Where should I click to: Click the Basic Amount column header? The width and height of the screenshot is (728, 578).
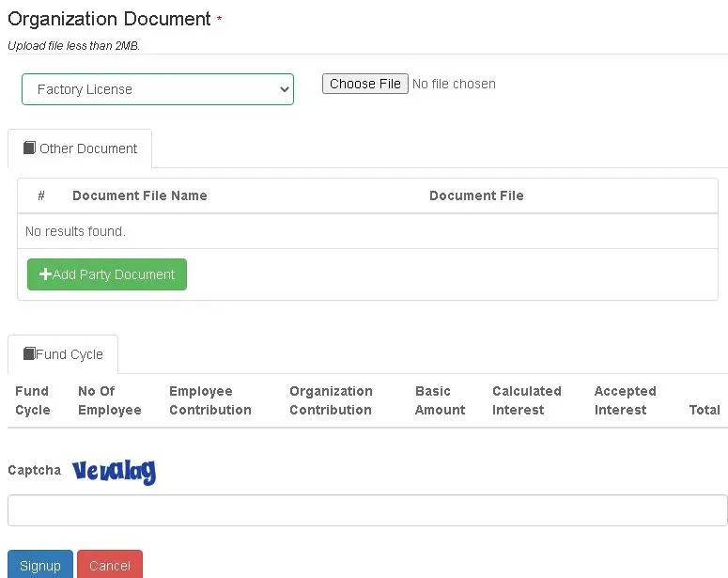tap(441, 400)
